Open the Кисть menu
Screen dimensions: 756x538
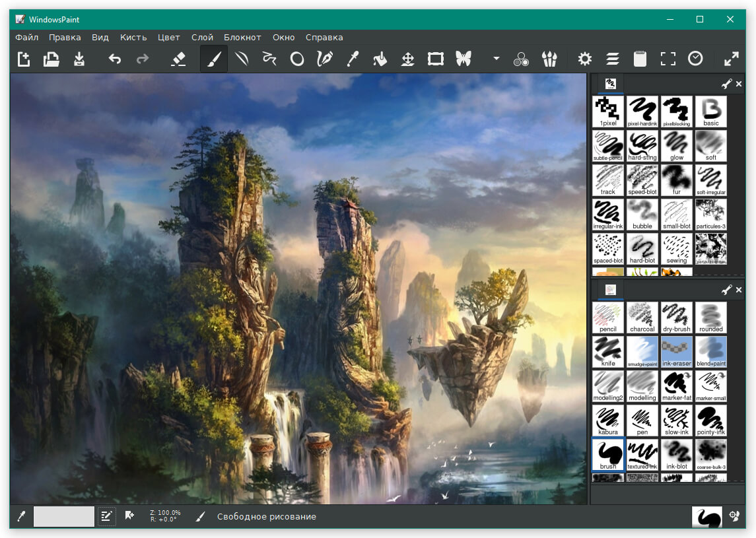coord(133,37)
